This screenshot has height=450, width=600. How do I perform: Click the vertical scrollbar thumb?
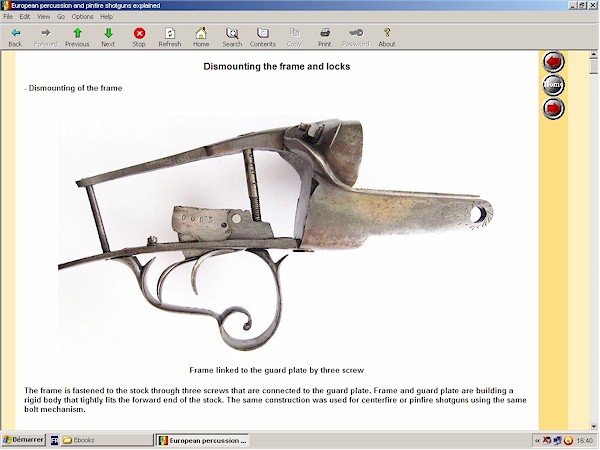594,67
